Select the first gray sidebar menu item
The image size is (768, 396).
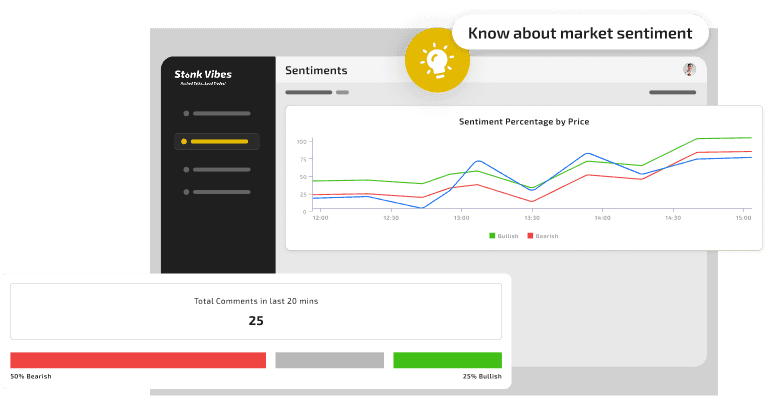click(x=216, y=114)
